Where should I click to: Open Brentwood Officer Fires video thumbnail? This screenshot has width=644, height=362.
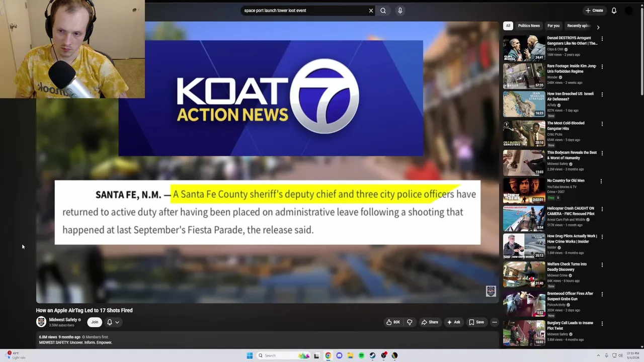point(524,304)
